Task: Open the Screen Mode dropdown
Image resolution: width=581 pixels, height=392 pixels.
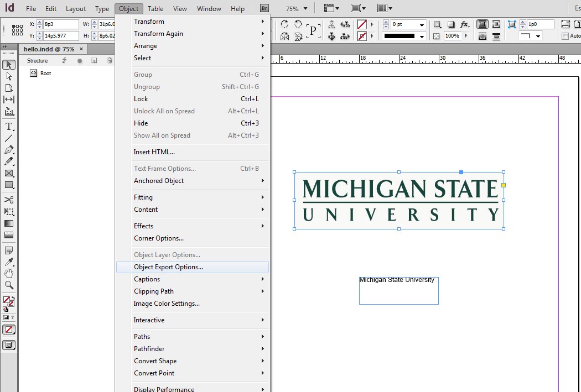Action: click(359, 8)
